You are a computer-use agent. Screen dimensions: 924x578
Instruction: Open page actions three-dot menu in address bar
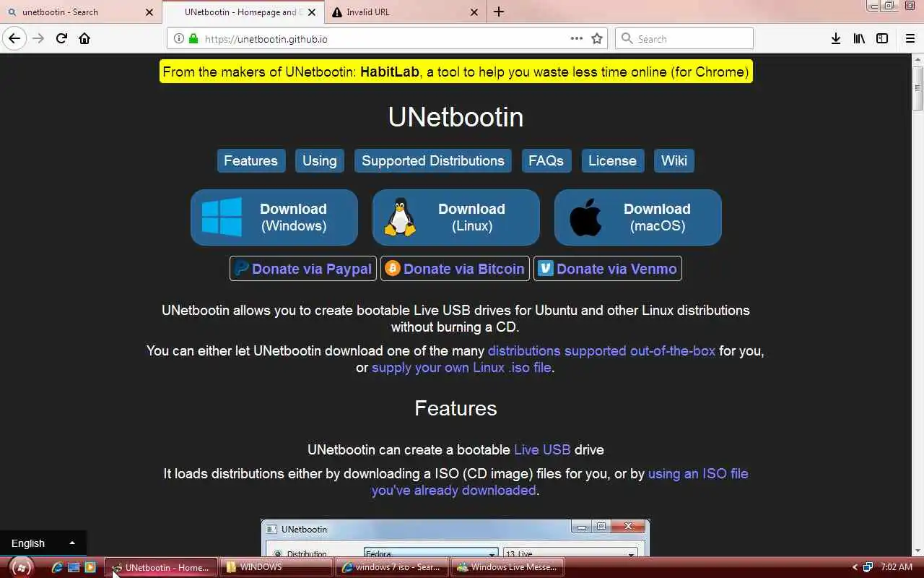click(576, 38)
